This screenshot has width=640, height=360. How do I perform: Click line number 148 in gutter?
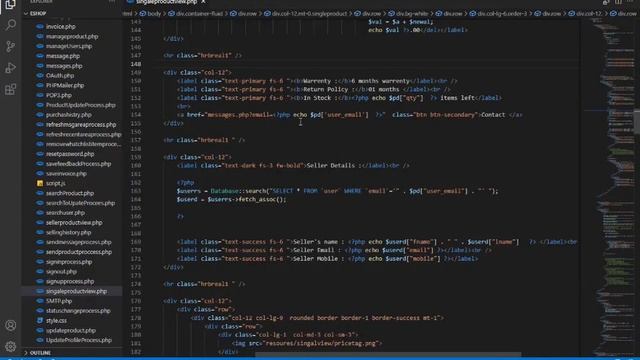(x=136, y=64)
